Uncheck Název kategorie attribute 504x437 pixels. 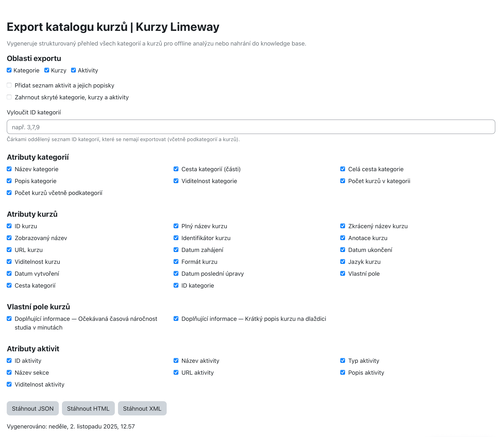pyautogui.click(x=9, y=169)
